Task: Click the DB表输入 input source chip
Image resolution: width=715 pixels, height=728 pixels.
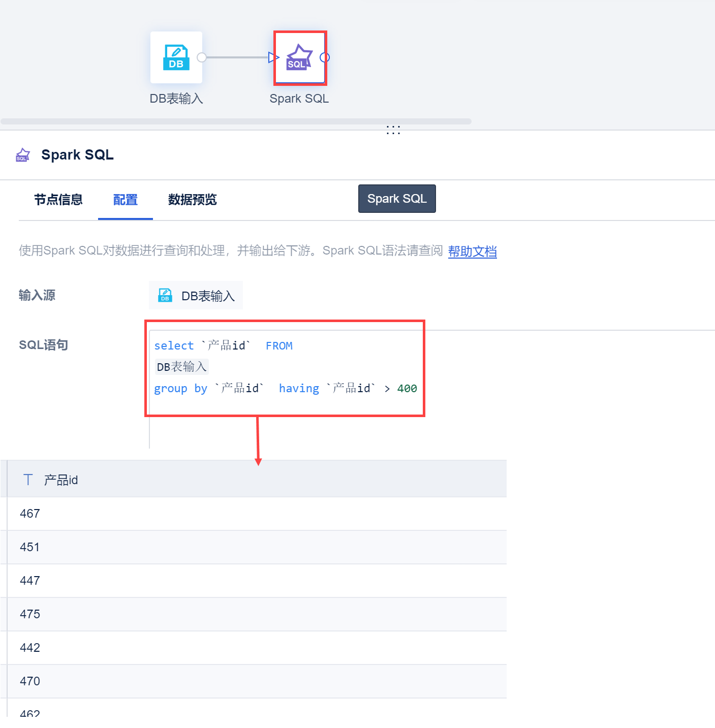Action: pos(196,295)
